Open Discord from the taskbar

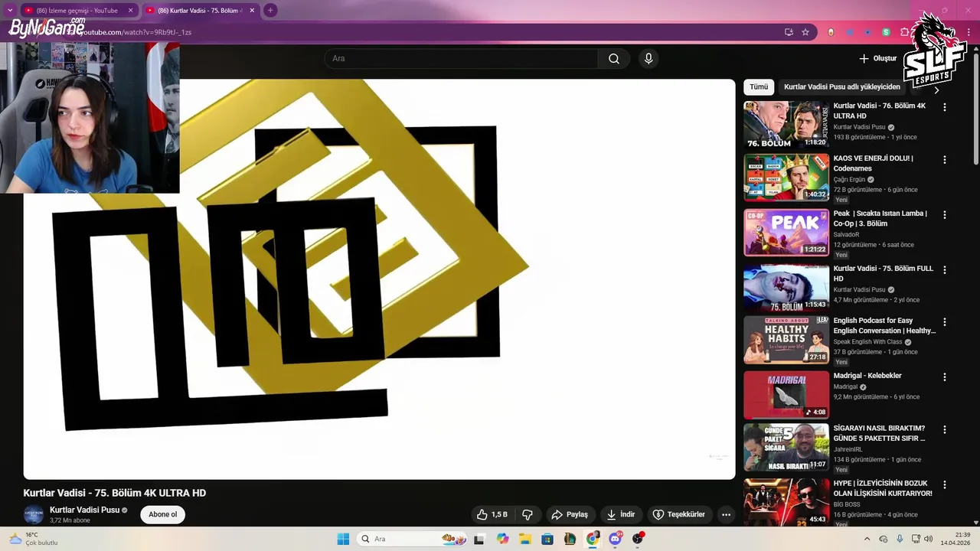616,539
